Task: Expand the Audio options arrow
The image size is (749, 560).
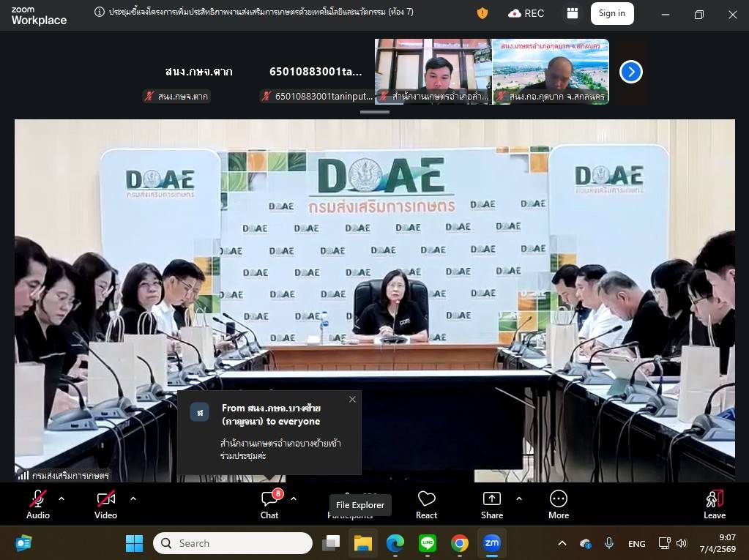Action: point(62,499)
